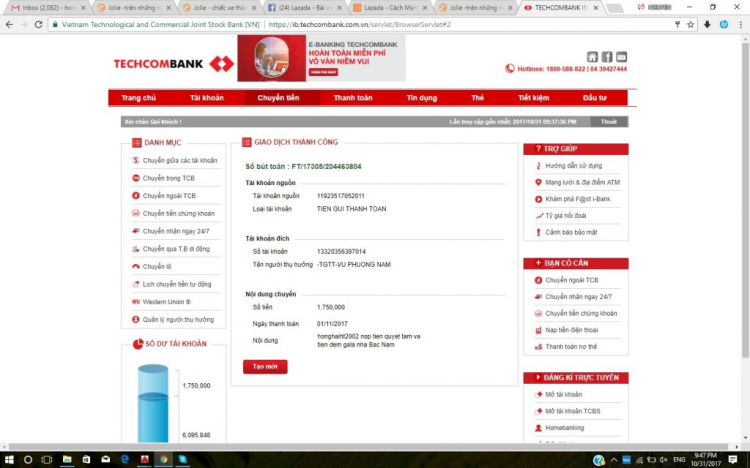Click the vertical page scrollbar
Screen dimensions: 750x468
745,201
